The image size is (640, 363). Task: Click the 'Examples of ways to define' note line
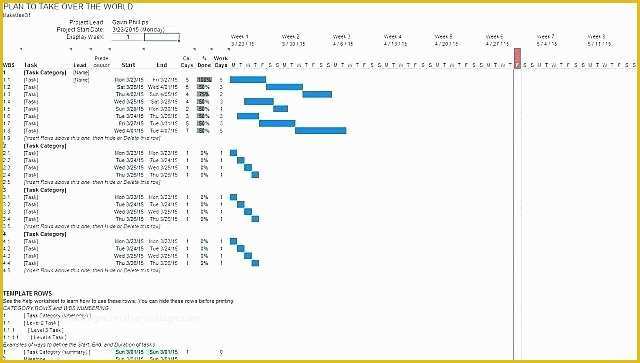coord(79,345)
